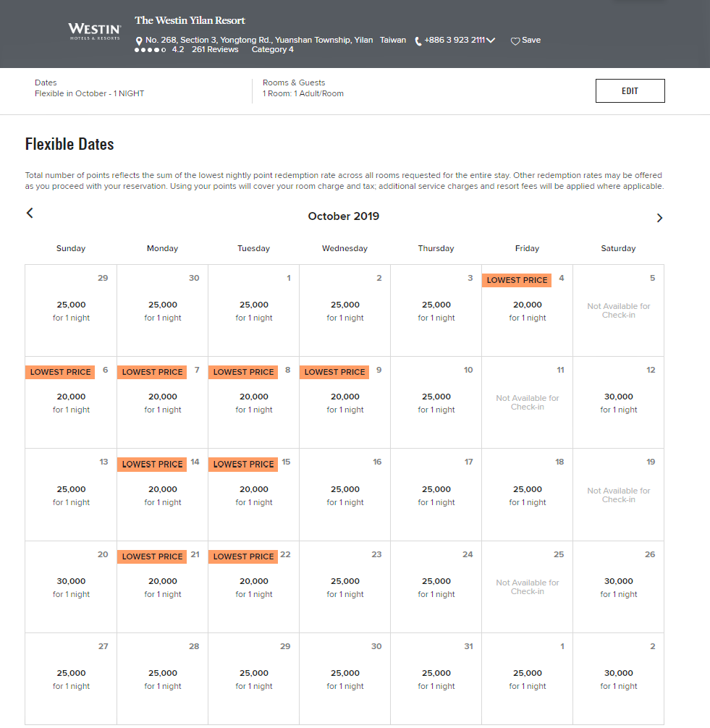The image size is (710, 728).
Task: Click the Westin Hotels & Resorts logo
Action: click(x=95, y=32)
